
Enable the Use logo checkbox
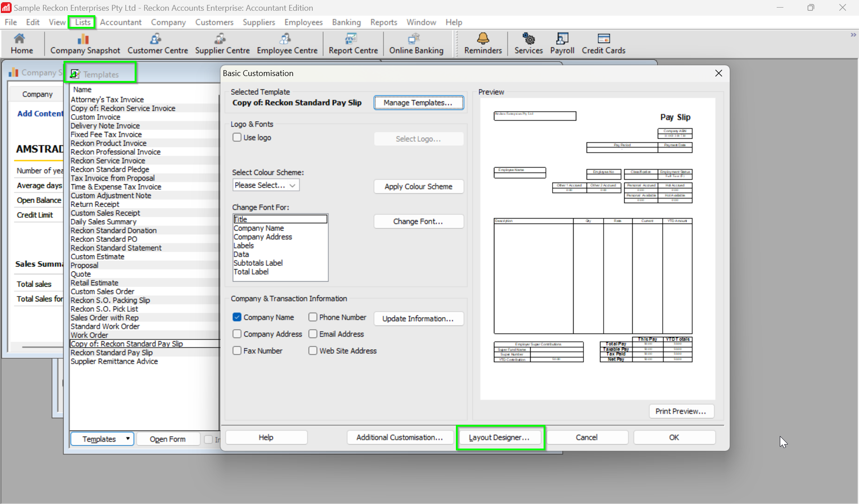coord(237,137)
